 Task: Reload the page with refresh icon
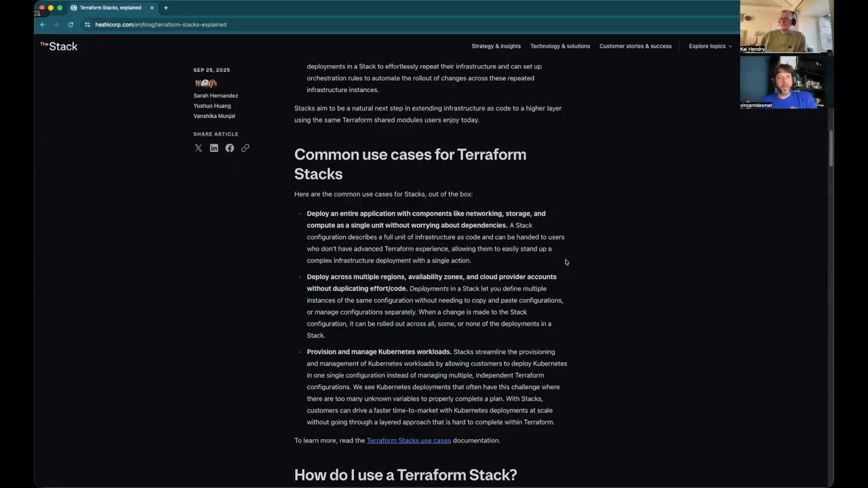point(71,24)
